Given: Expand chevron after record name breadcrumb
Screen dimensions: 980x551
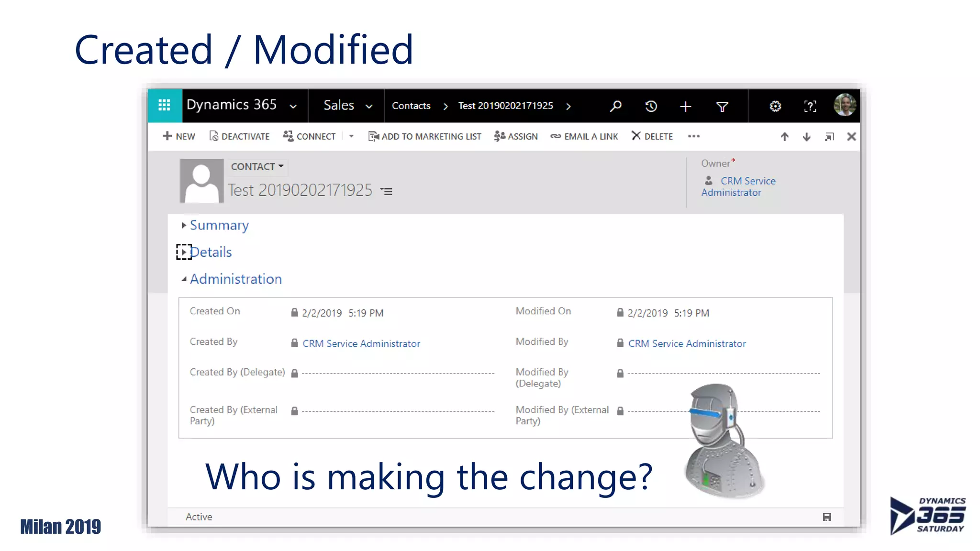Looking at the screenshot, I should point(568,106).
